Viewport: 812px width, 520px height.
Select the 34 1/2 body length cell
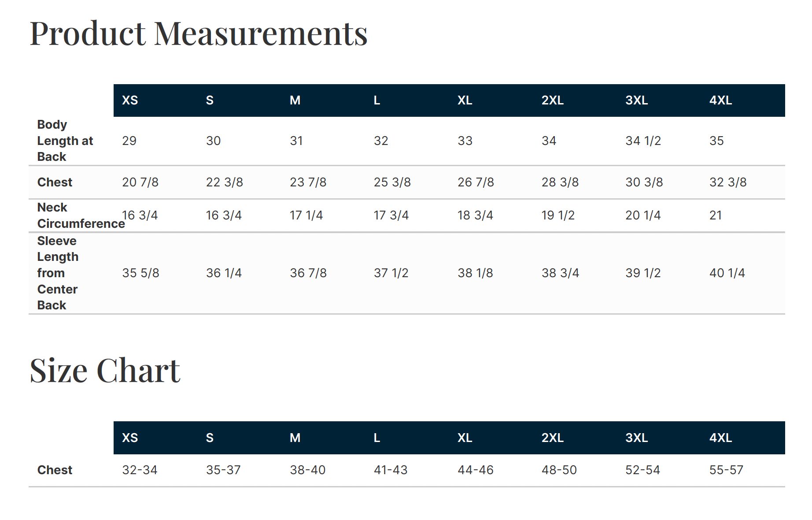(x=643, y=141)
